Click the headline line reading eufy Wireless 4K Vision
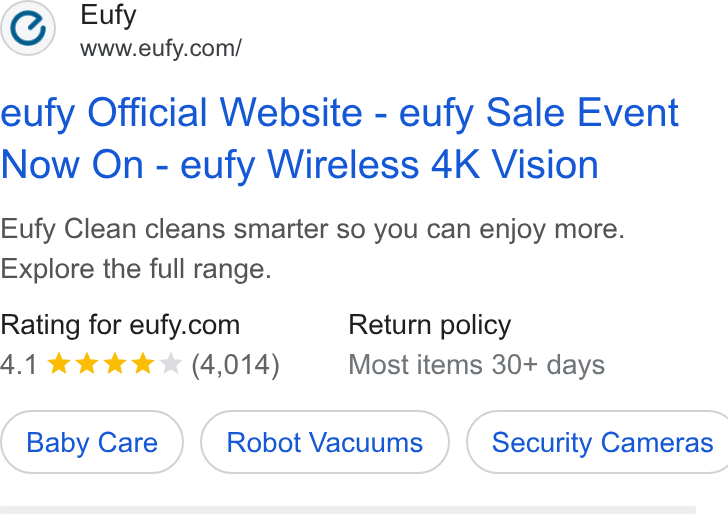Image resolution: width=728 pixels, height=514 pixels. pyautogui.click(x=389, y=164)
